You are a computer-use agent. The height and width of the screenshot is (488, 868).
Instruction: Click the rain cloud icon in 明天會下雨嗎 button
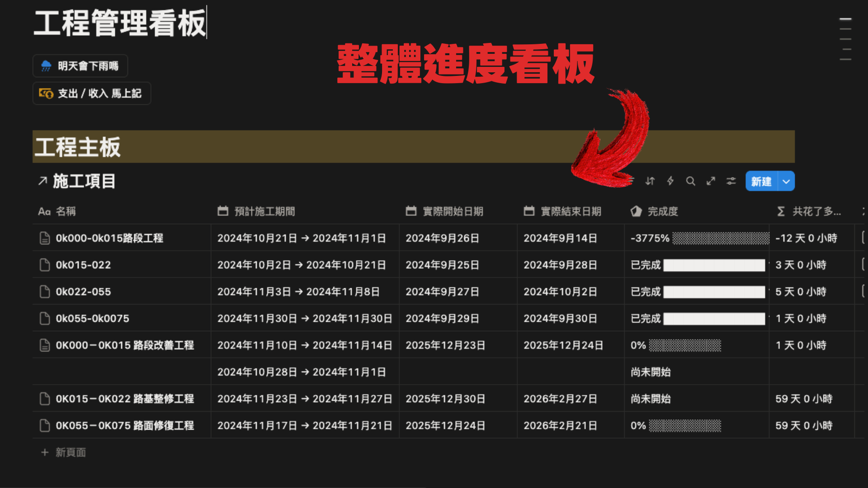point(46,66)
